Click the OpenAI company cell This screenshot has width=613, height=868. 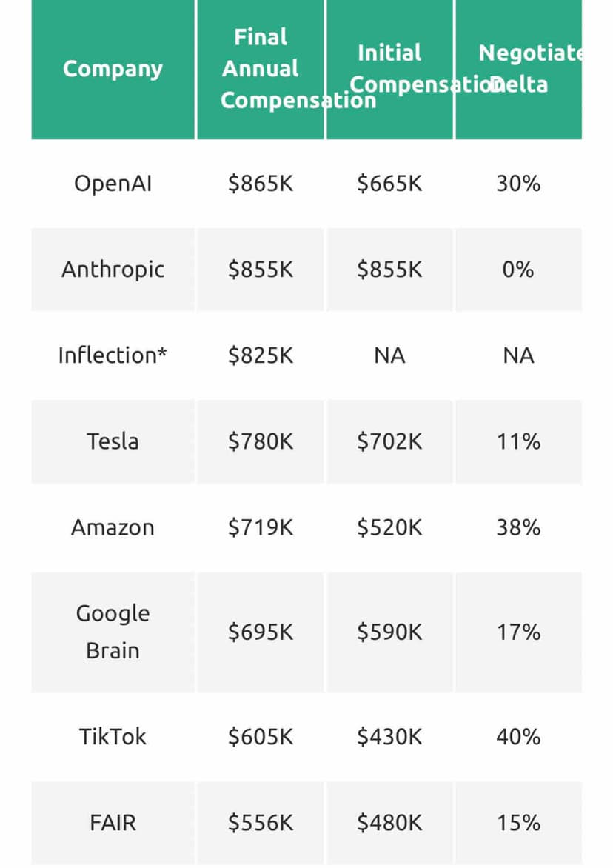click(113, 184)
